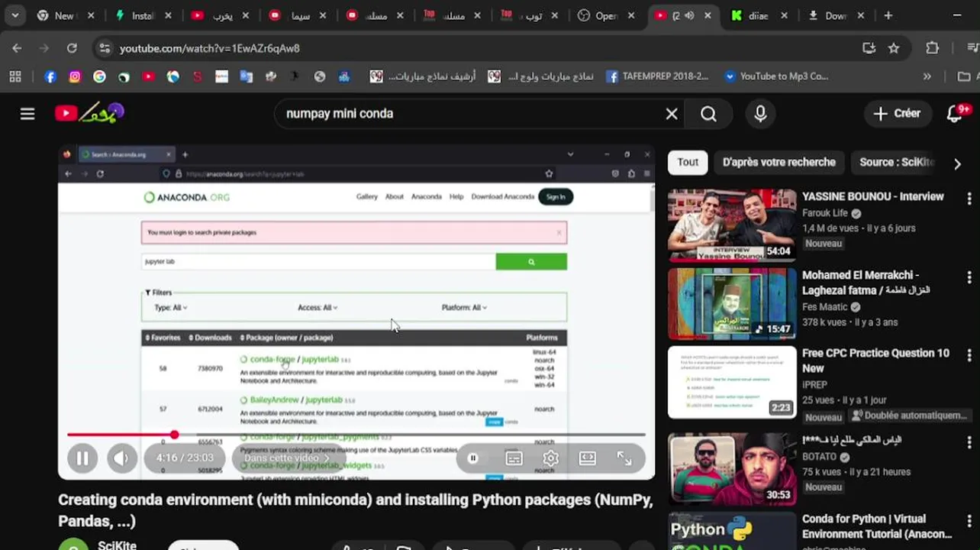Open the YouTube guide hamburger menu
Screen dimensions: 980x550
(x=27, y=114)
